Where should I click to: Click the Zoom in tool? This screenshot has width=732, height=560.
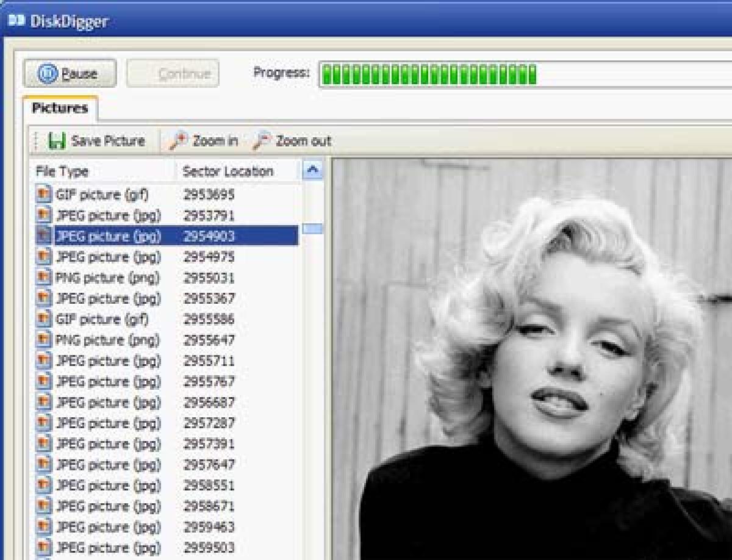tap(204, 141)
